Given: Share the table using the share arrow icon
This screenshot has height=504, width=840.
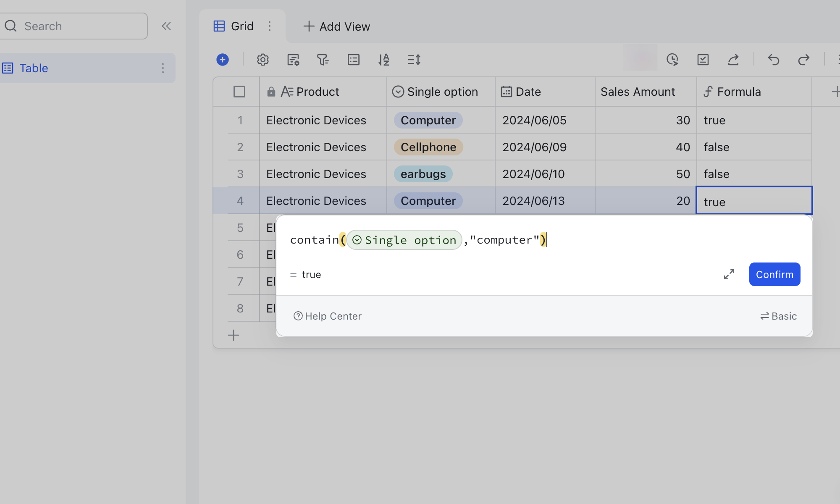Looking at the screenshot, I should point(733,60).
